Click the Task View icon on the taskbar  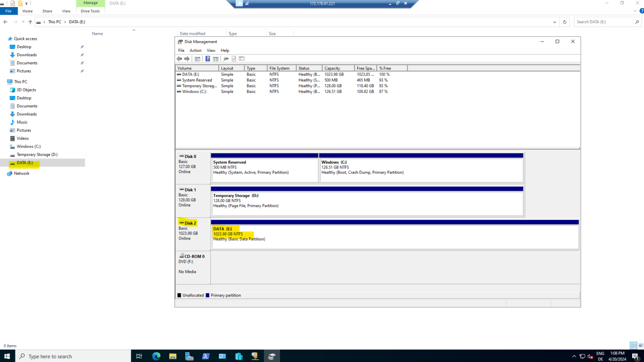pos(139,356)
